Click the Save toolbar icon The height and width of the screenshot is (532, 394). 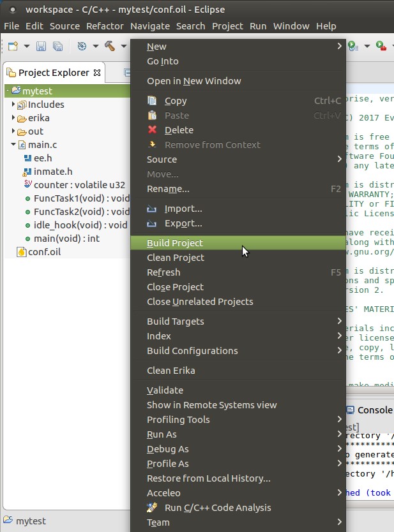(x=41, y=46)
